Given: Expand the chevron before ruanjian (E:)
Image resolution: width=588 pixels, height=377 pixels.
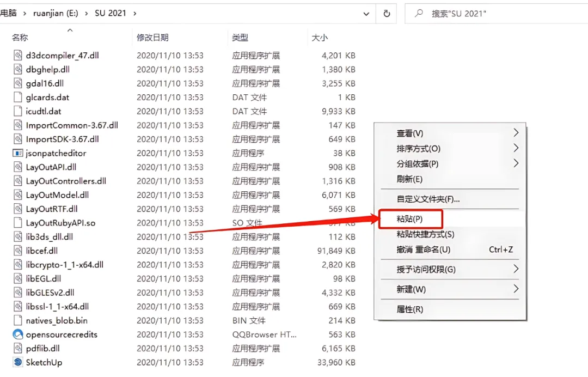Looking at the screenshot, I should (24, 14).
